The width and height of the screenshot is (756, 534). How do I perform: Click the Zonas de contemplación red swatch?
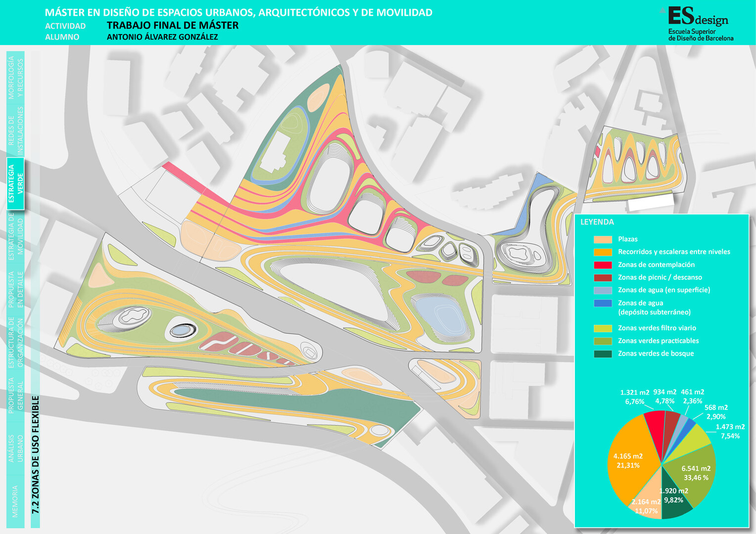603,265
